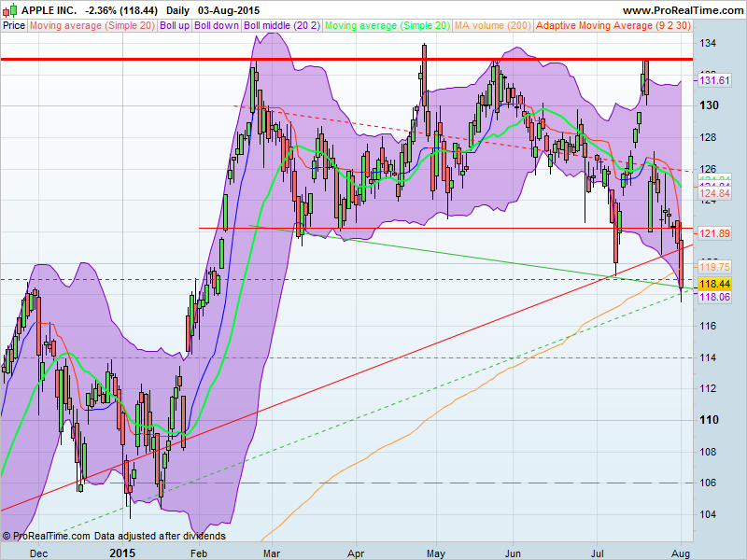Select the Boll down indicator label
Viewport: 747px width, 560px height.
[x=217, y=26]
